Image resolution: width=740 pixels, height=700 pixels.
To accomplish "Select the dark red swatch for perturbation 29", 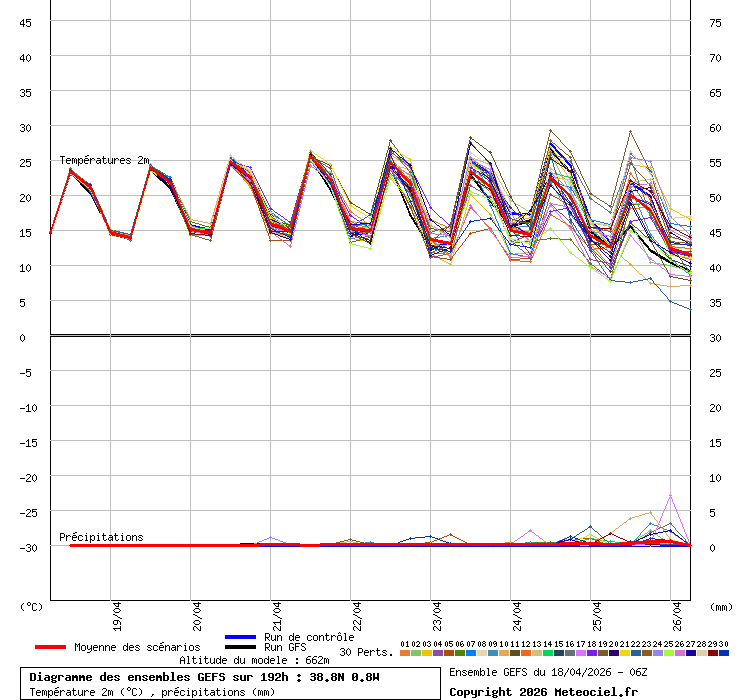I will click(x=713, y=653).
